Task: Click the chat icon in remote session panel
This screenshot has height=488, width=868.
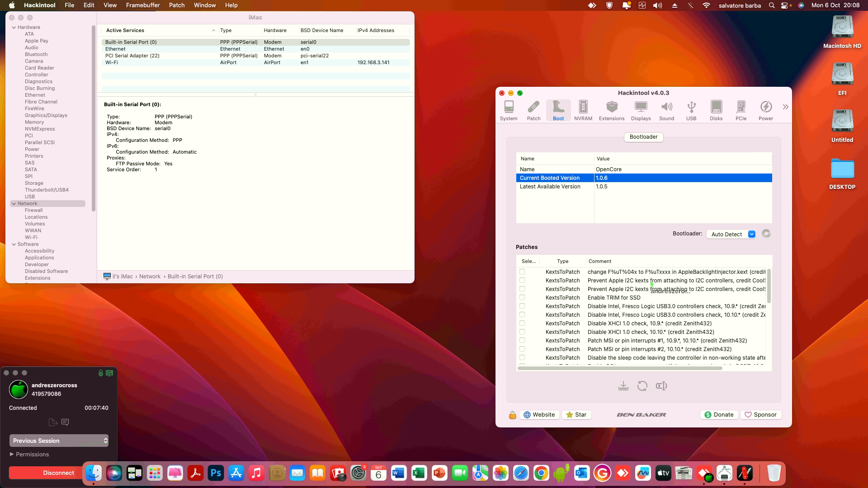Action: [65, 422]
